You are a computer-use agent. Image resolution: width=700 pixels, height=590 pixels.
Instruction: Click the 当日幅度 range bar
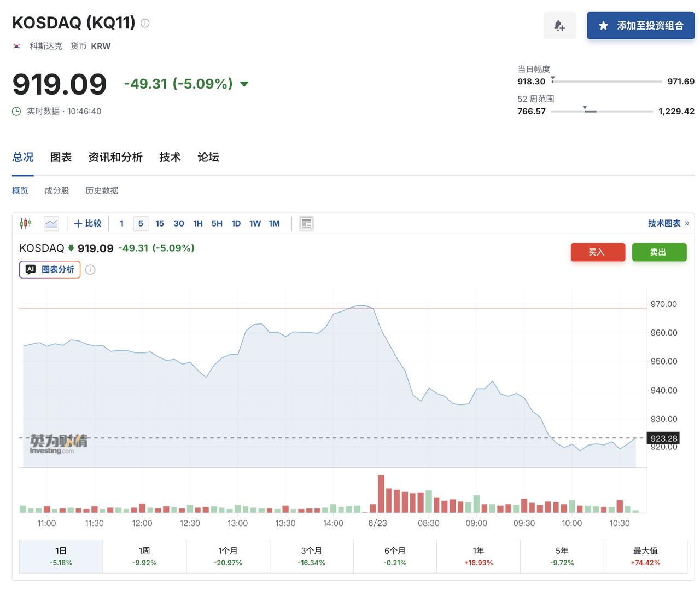click(x=606, y=81)
